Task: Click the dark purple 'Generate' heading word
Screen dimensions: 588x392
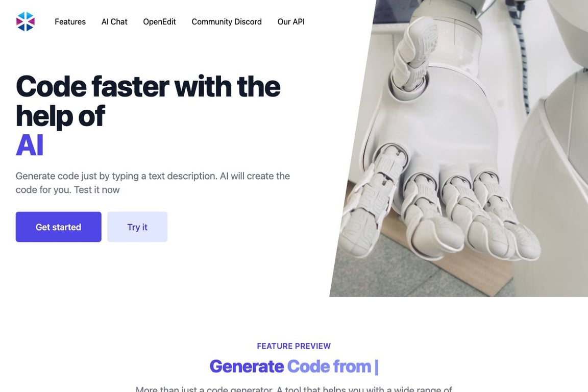Action: 247,366
